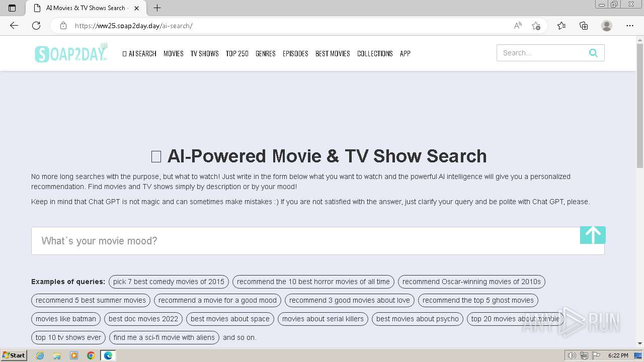This screenshot has width=644, height=362.
Task: Open the AI Search menu item
Action: 139,53
